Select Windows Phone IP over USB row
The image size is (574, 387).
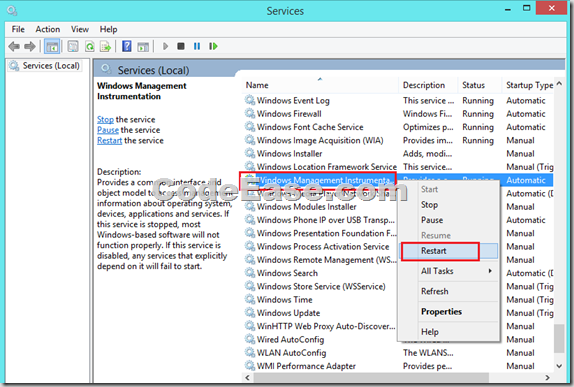pos(398,220)
